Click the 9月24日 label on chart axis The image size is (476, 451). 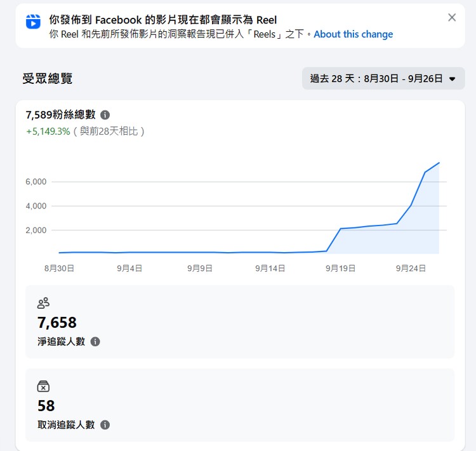pyautogui.click(x=411, y=268)
